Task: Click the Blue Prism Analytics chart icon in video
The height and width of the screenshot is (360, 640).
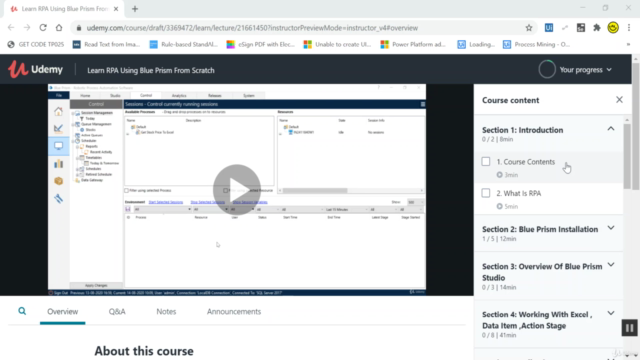Action: (x=58, y=164)
